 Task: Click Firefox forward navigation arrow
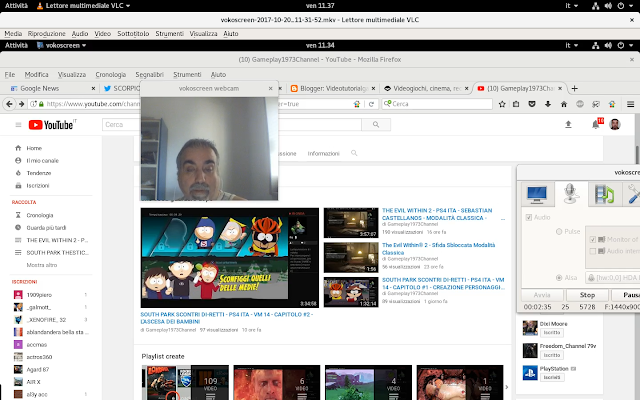pyautogui.click(x=22, y=104)
